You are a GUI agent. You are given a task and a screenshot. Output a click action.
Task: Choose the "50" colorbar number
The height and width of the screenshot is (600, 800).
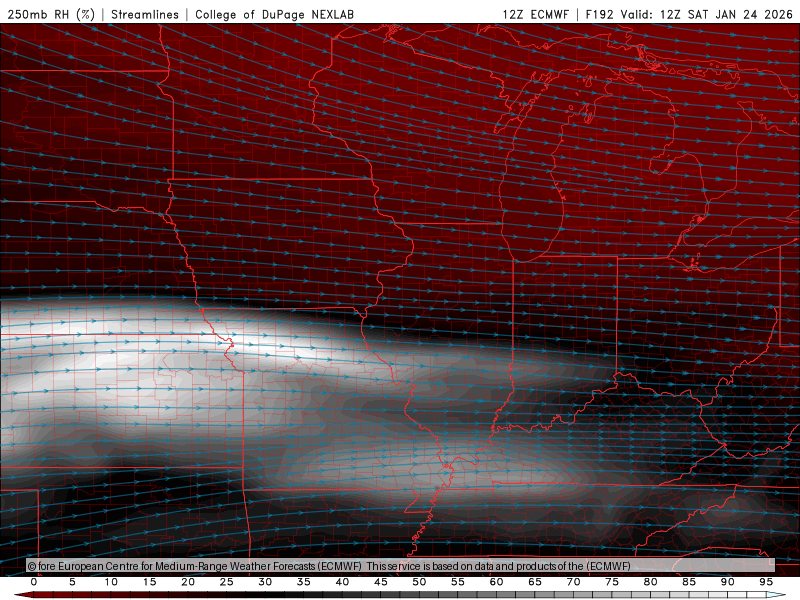419,582
